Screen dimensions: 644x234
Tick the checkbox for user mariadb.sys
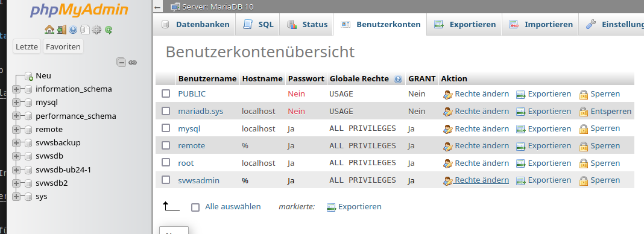tap(165, 111)
